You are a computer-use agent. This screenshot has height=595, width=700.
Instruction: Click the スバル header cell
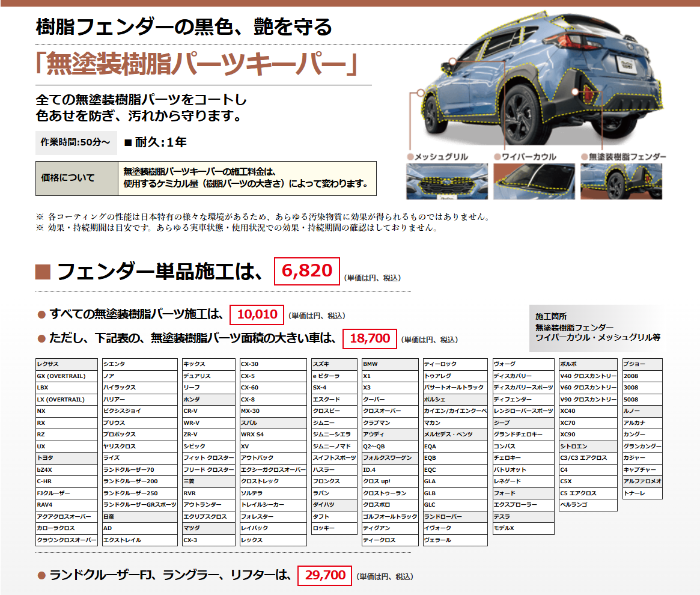click(273, 423)
